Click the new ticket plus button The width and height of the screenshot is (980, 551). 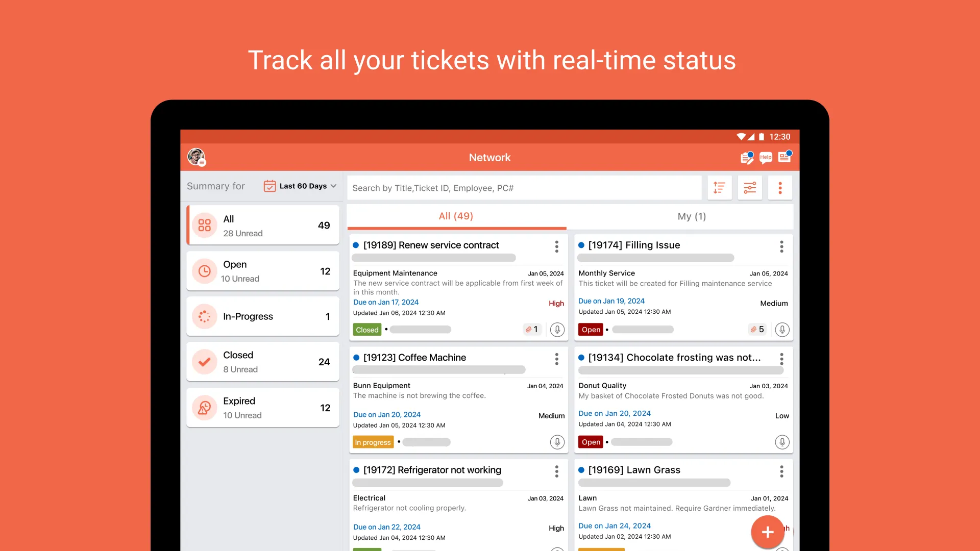coord(767,532)
